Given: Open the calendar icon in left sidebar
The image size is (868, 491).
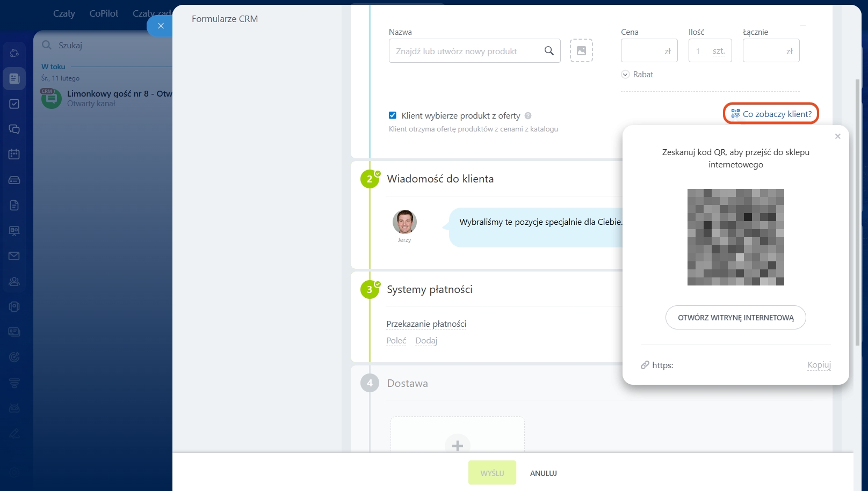Looking at the screenshot, I should 15,155.
